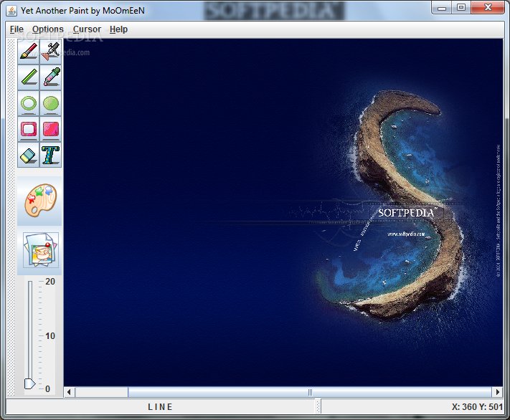Maximize the Yet Another Paint window
The width and height of the screenshot is (510, 420).
point(461,7)
